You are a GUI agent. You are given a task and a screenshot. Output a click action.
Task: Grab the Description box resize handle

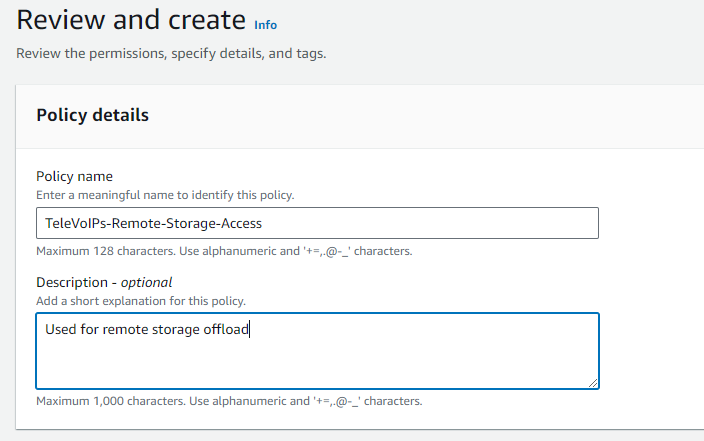coord(593,382)
